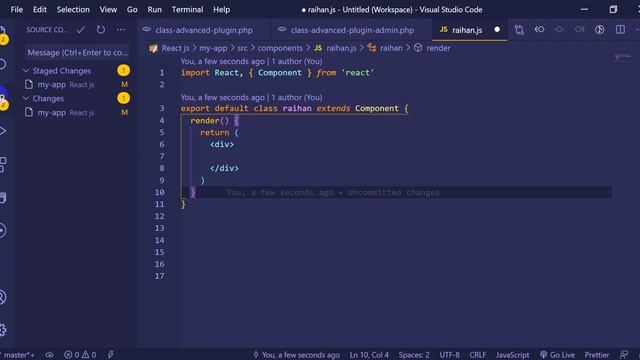Switch to class-advanced-plugin-admin.php tab
Viewport: 640px width, 360px height.
(x=352, y=30)
